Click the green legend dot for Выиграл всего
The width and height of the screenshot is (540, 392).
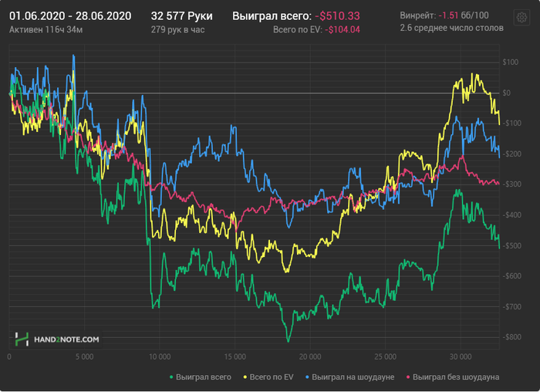tap(171, 377)
